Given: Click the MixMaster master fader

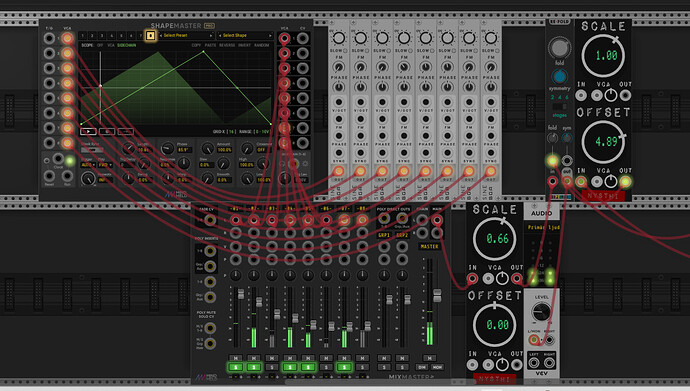Looking at the screenshot, I should pos(437,295).
